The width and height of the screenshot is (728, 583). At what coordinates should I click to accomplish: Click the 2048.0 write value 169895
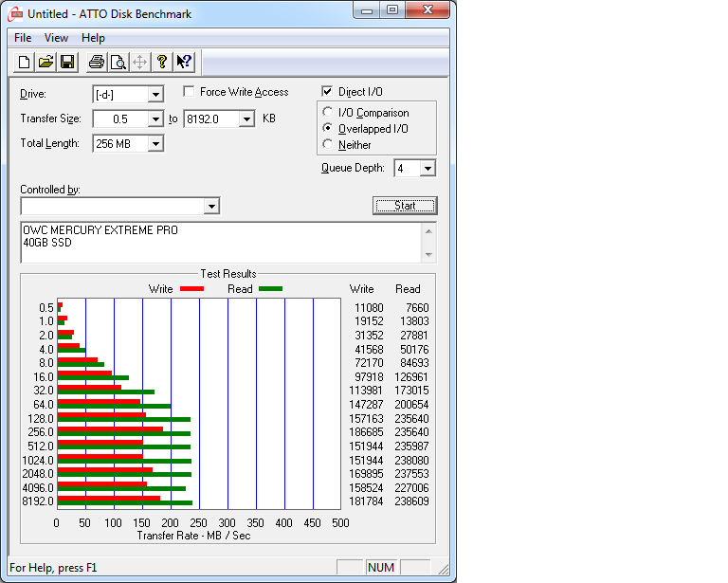(x=366, y=474)
